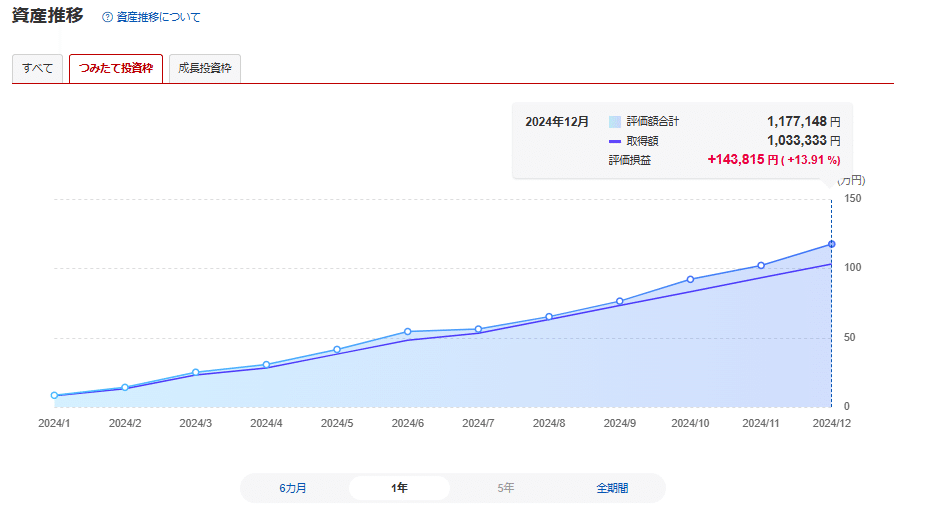Click the 1,177,148 円 valuation total value
Screen dimensions: 926x528
point(804,122)
